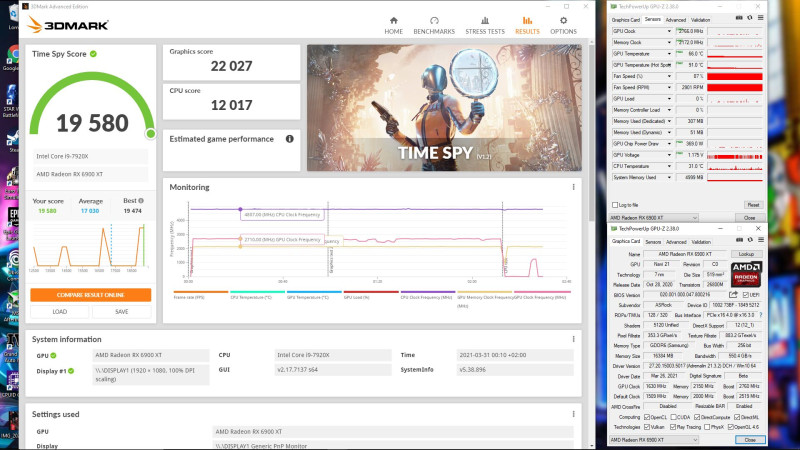This screenshot has height=450, width=800.
Task: Click the SAVE result button
Action: pyautogui.click(x=121, y=312)
